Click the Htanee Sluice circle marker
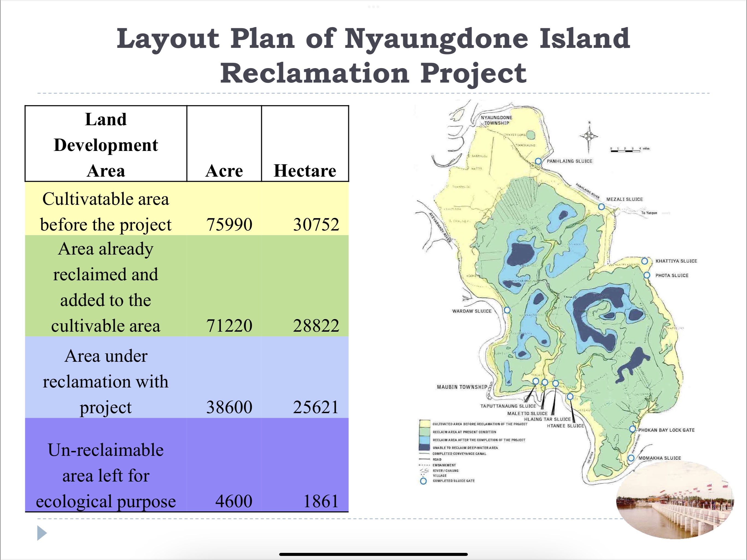This screenshot has width=747, height=560. coord(570,396)
